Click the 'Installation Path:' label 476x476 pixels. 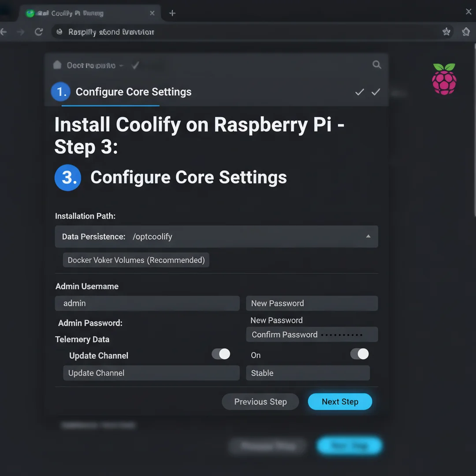click(x=86, y=216)
